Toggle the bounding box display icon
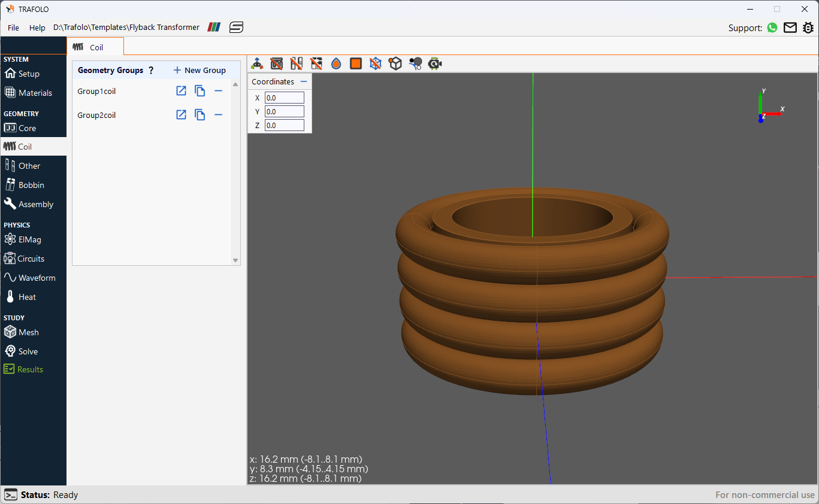The image size is (819, 504). pos(376,63)
